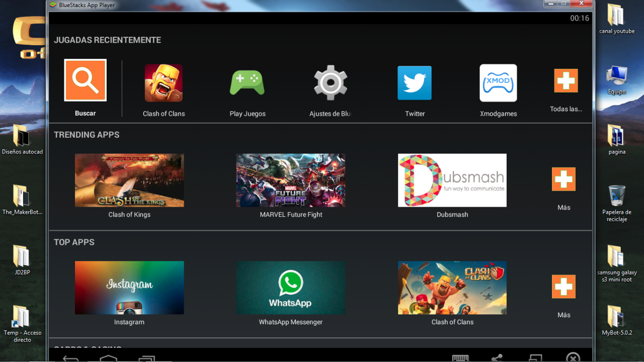Select the MyBot-5.0.2 desktop folder
Viewport: 644px width, 362px height.
coord(617,321)
